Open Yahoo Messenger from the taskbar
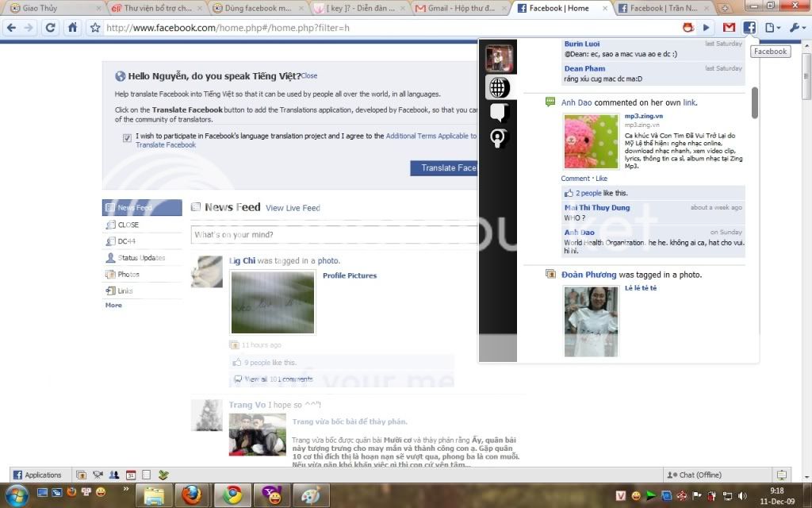This screenshot has height=508, width=812. click(272, 495)
